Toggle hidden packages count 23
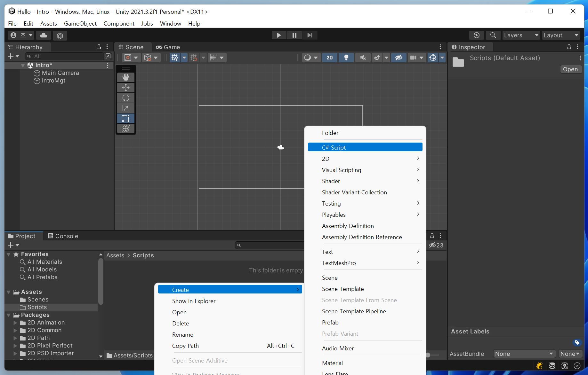This screenshot has height=375, width=588. [x=436, y=245]
